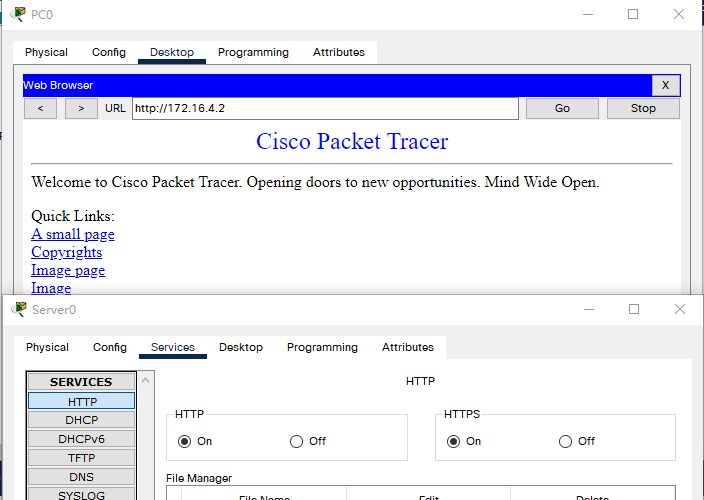Close the Server0 window

pyautogui.click(x=680, y=309)
